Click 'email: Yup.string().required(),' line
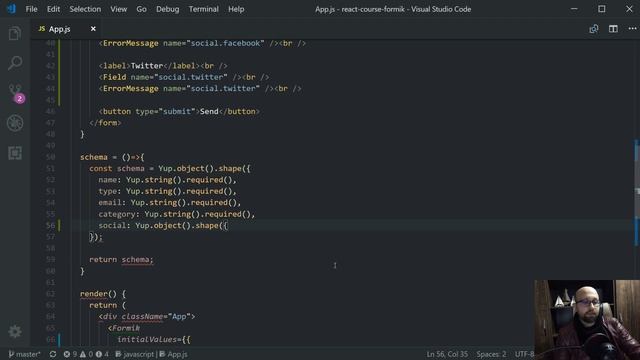 point(169,202)
